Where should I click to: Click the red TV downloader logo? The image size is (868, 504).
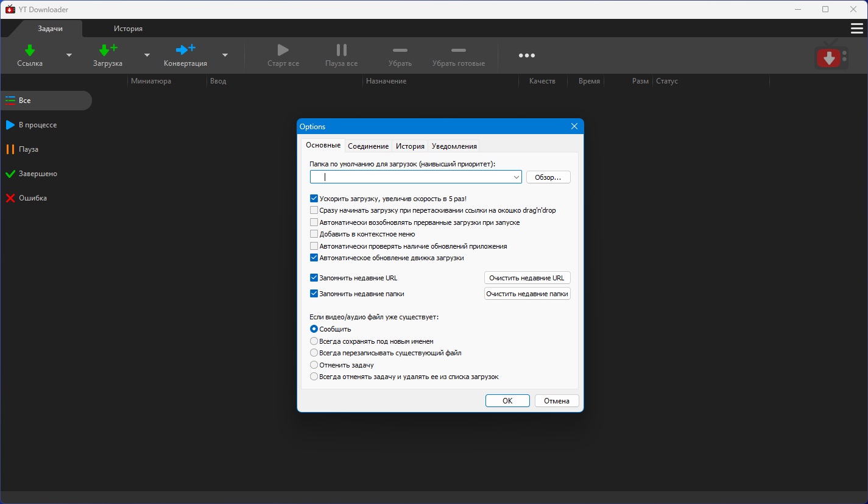(831, 55)
